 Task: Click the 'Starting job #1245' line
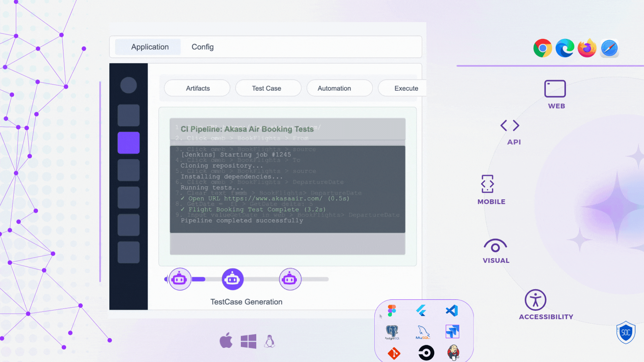click(236, 155)
